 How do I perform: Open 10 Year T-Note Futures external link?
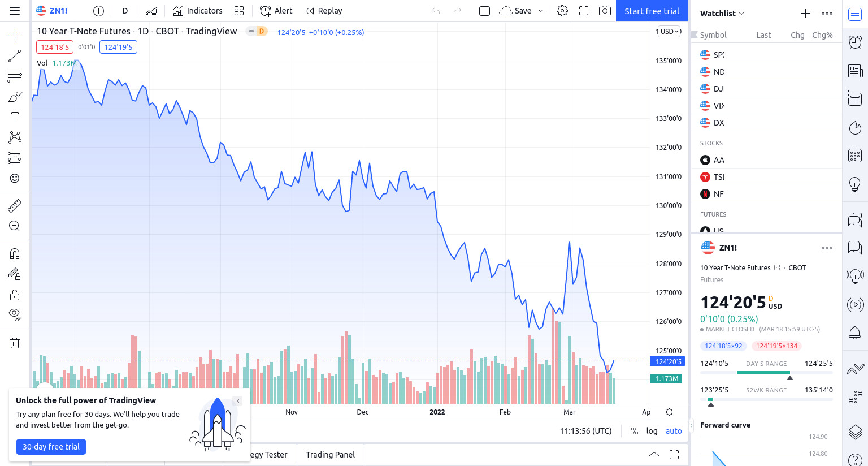click(777, 267)
